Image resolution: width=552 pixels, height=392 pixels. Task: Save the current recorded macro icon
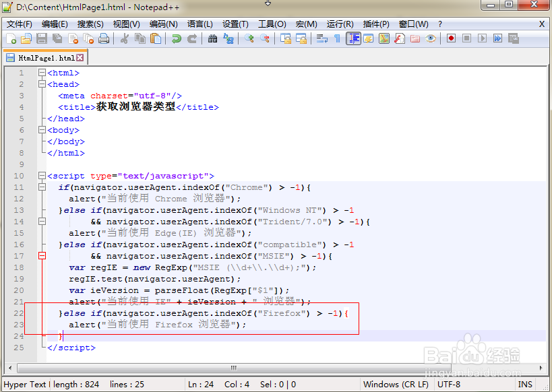click(514, 38)
